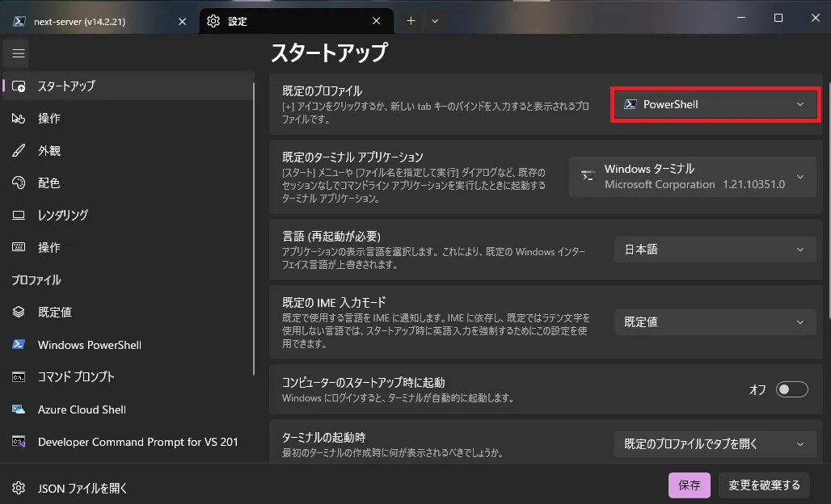Click the スタートアップ page title

point(329,53)
